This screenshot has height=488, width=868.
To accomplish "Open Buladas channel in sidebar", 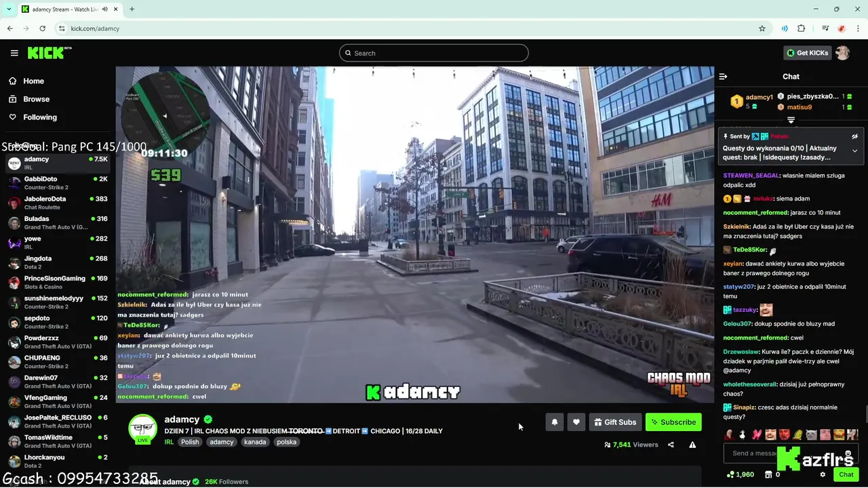I will coord(58,223).
